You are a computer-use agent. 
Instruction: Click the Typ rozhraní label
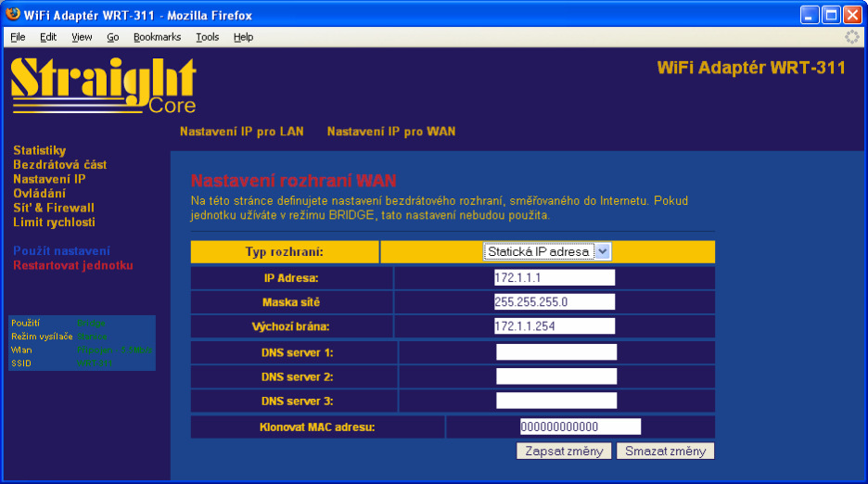pyautogui.click(x=285, y=252)
